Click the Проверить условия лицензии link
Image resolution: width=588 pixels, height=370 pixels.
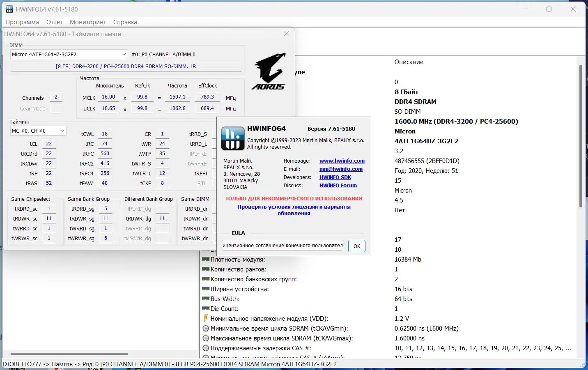(x=294, y=210)
